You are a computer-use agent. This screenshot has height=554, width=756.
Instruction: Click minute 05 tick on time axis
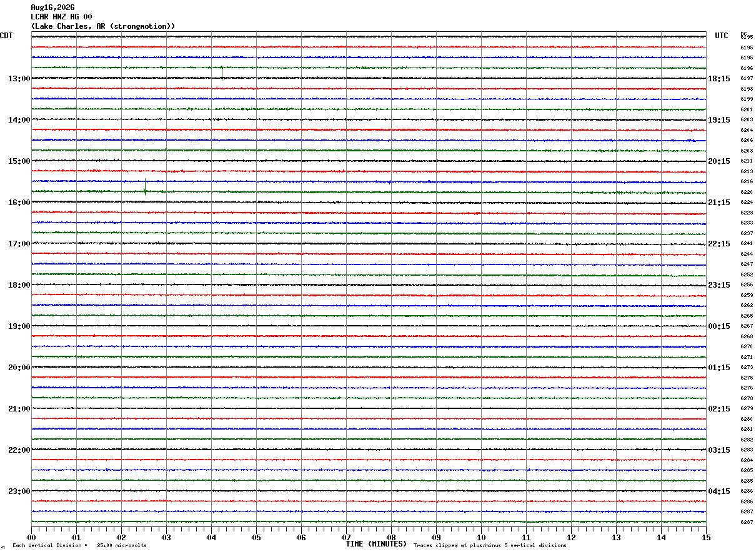pos(256,537)
